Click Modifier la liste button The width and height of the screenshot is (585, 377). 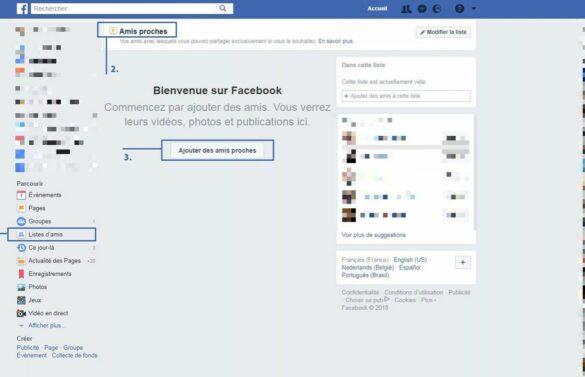tap(443, 32)
